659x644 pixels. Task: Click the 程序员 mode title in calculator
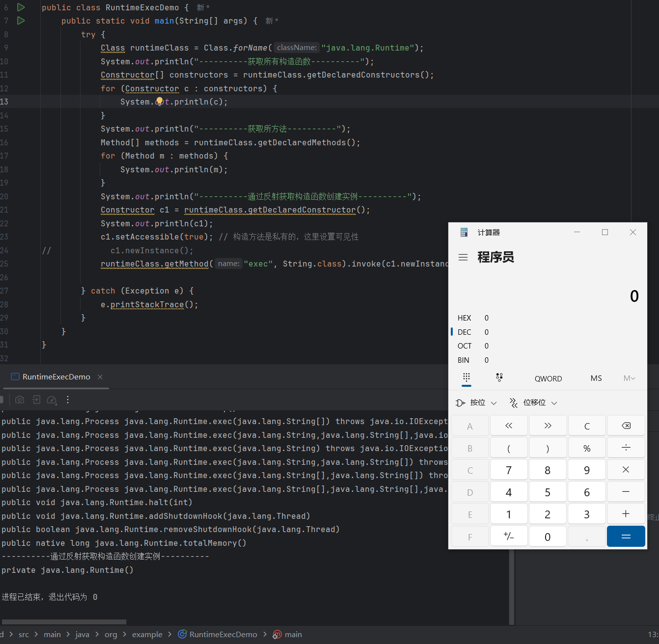coord(495,257)
